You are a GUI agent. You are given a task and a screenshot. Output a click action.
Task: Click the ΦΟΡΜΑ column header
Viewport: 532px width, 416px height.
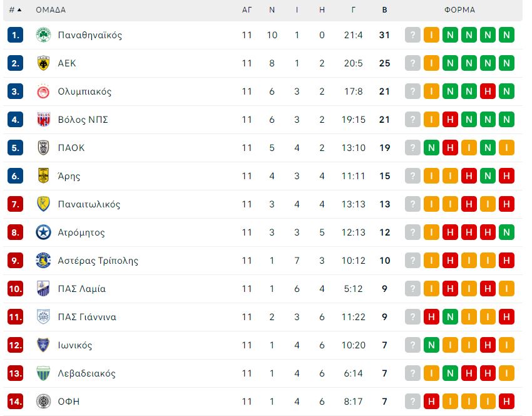(x=460, y=10)
